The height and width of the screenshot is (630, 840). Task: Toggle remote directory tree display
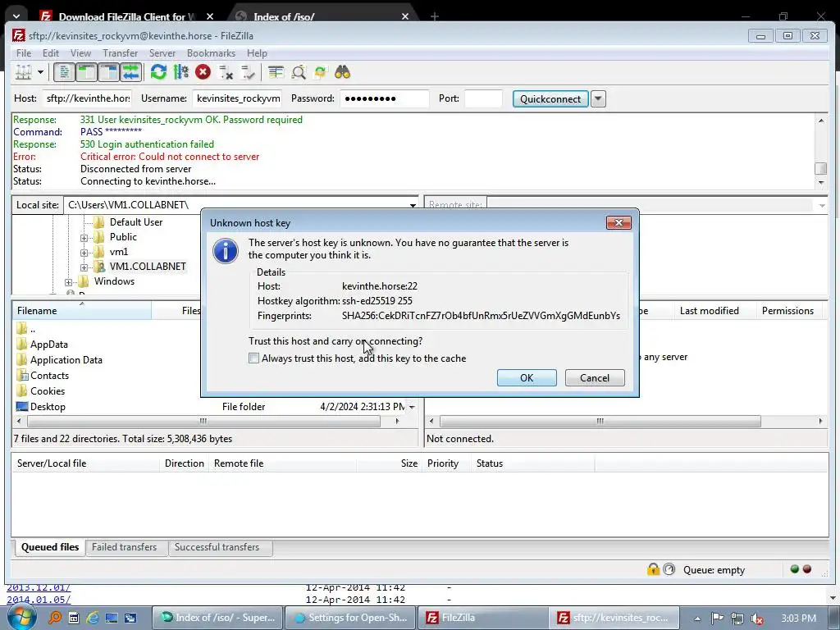point(109,72)
